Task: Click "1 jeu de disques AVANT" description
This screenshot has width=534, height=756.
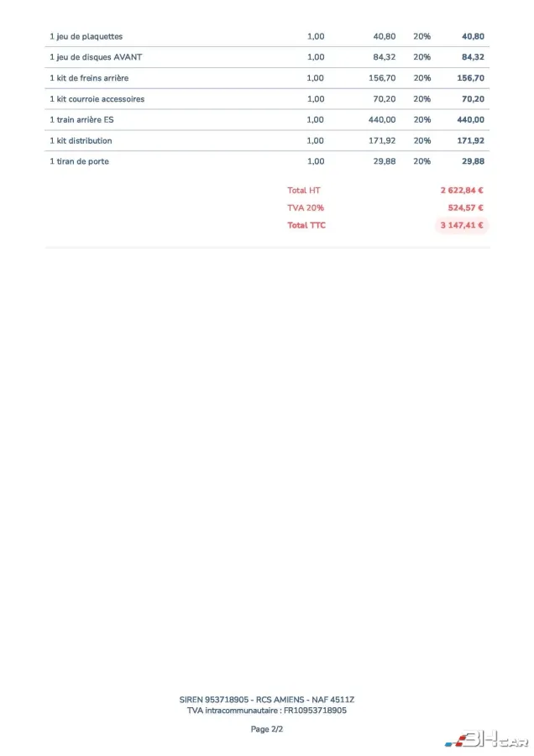Action: tap(95, 57)
